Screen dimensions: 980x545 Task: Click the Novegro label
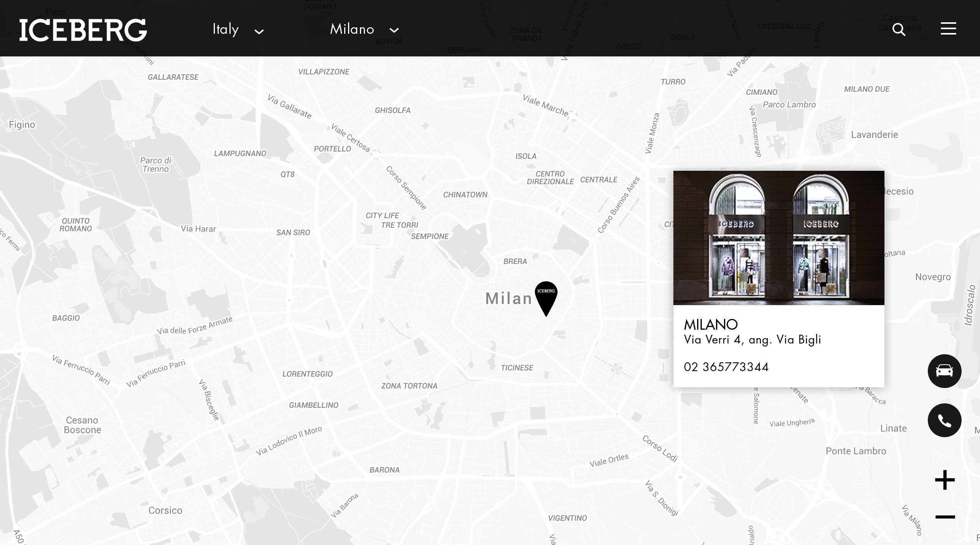coord(933,277)
